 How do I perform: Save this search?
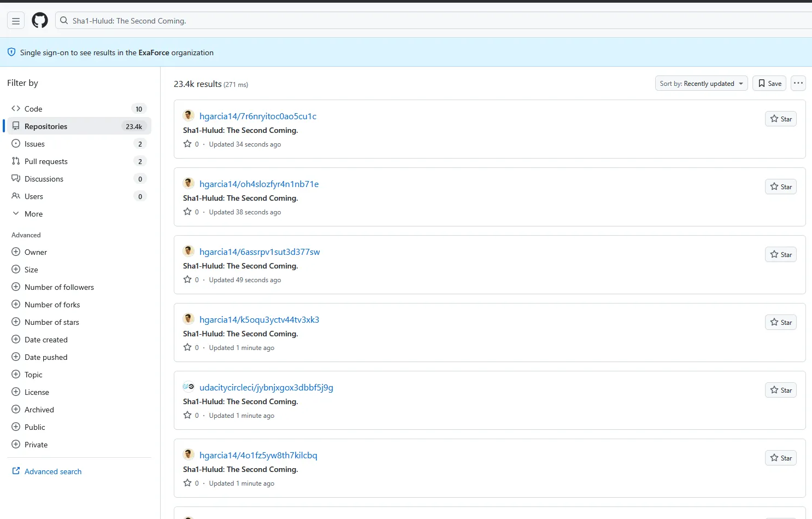[769, 83]
